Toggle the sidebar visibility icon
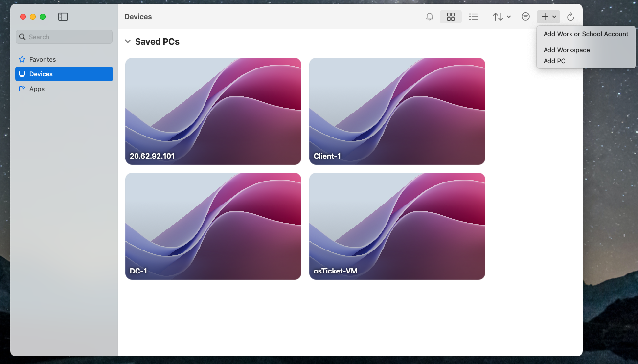The width and height of the screenshot is (638, 364). tap(63, 17)
